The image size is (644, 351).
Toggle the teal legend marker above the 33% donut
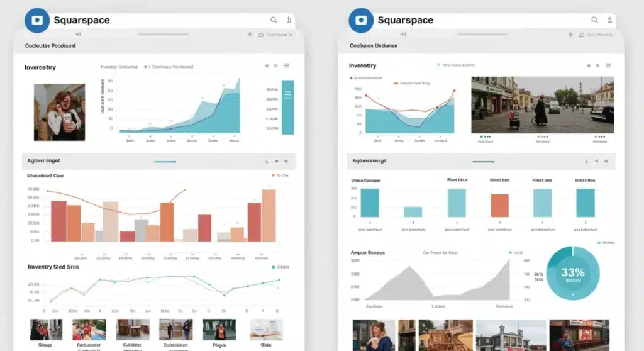click(x=599, y=243)
